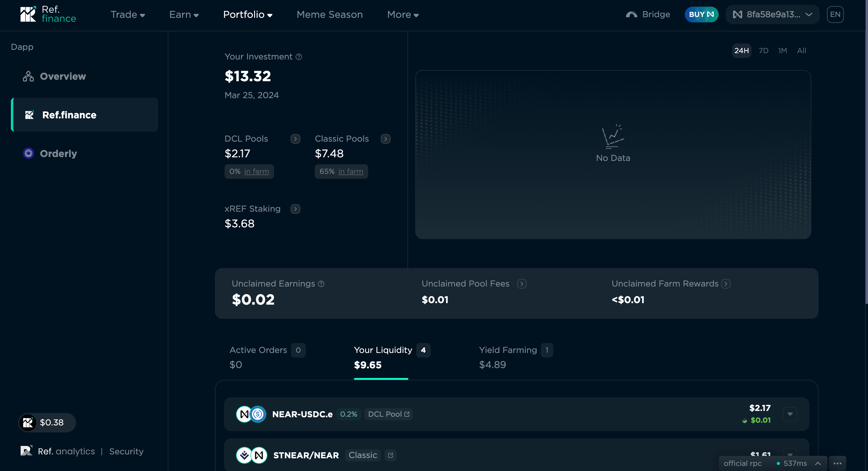The height and width of the screenshot is (471, 868).
Task: Open the DCL Pool external link
Action: click(388, 414)
